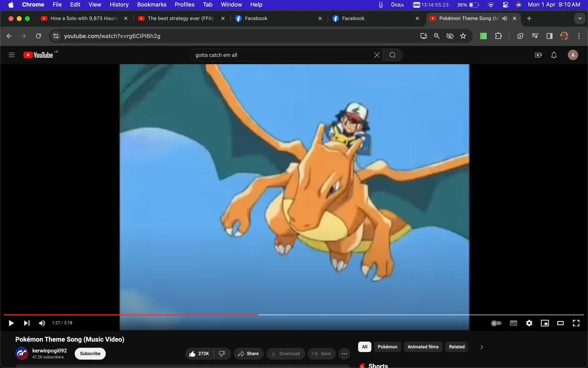This screenshot has width=588, height=368.
Task: Select the All filter chip
Action: pos(364,347)
